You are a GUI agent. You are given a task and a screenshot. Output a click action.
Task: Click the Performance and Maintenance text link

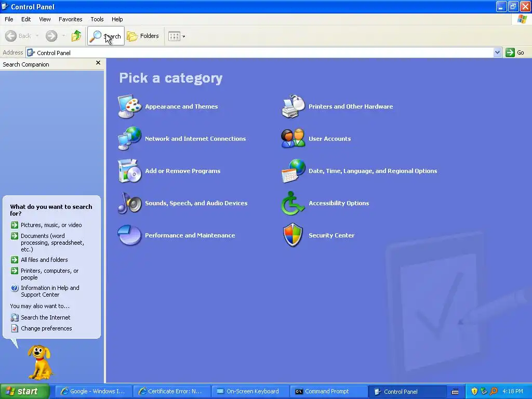190,235
